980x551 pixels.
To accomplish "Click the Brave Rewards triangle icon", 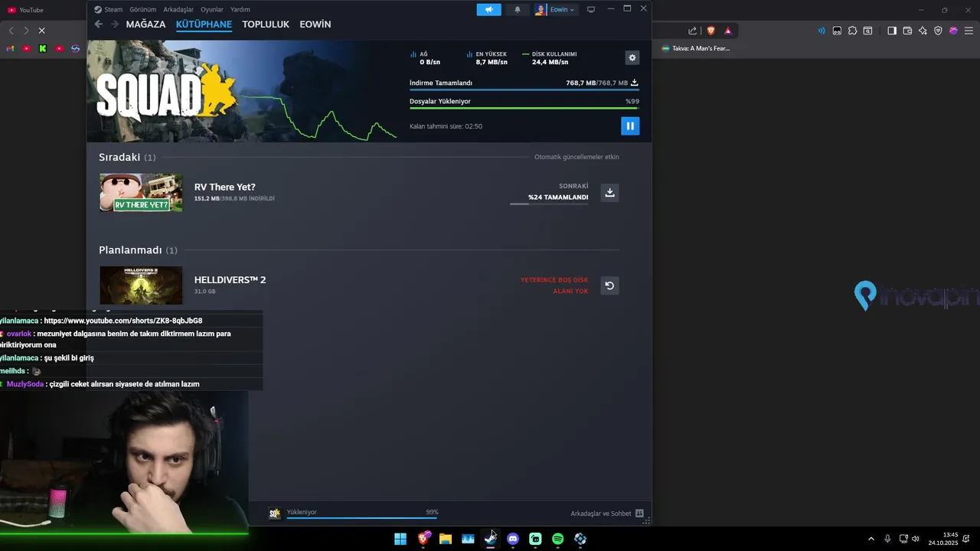I will point(727,31).
